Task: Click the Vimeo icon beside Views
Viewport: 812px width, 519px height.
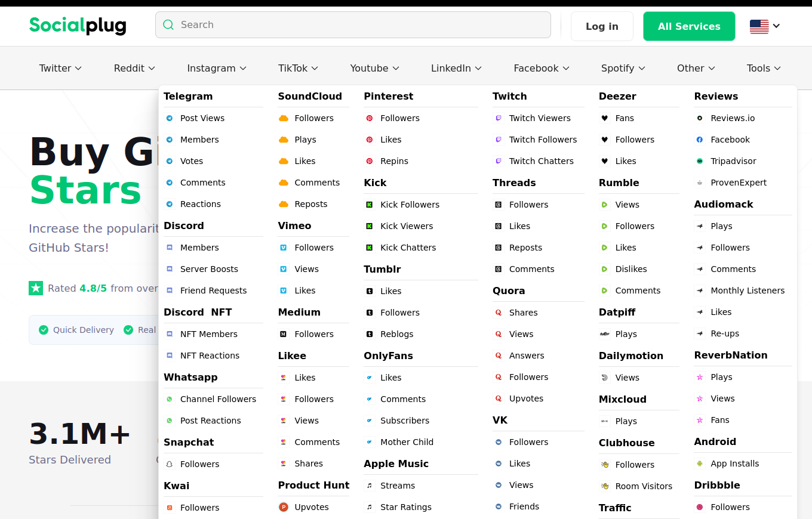Action: point(284,269)
